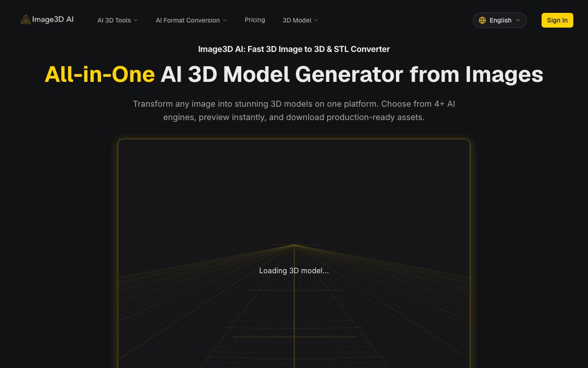Expand the AI Format Conversion chevron
This screenshot has width=588, height=368.
click(225, 20)
